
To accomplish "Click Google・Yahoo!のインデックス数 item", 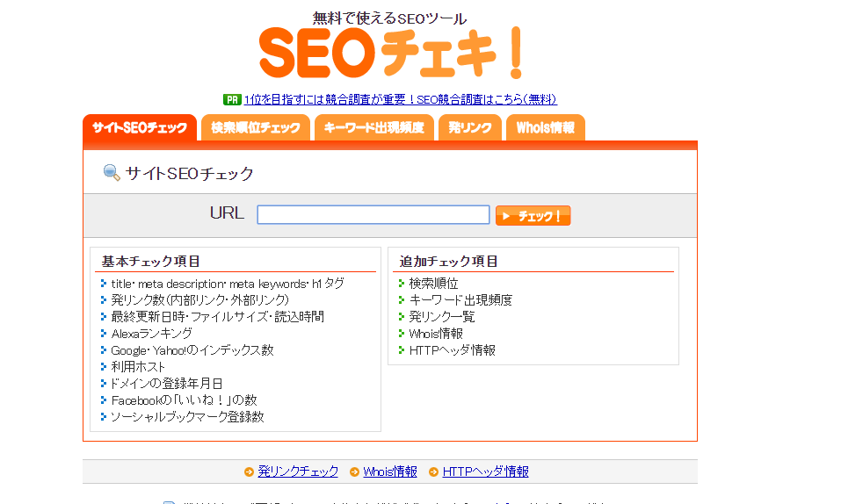I will (192, 350).
